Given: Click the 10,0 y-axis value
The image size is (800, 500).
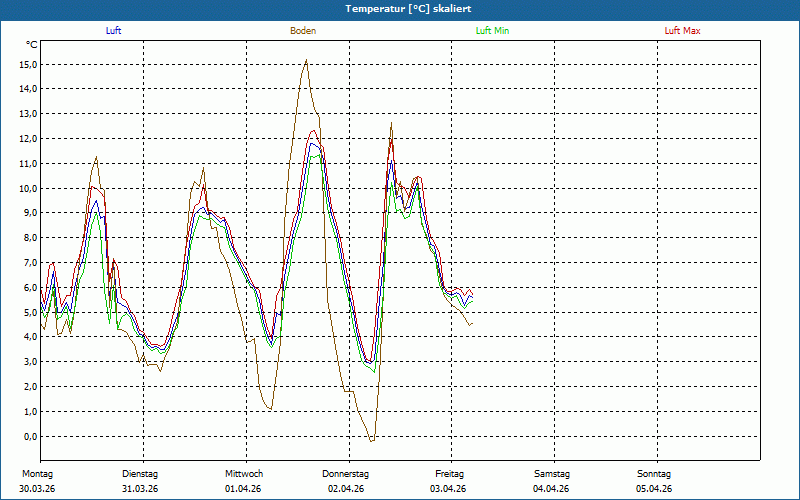Looking at the screenshot, I should coord(28,188).
